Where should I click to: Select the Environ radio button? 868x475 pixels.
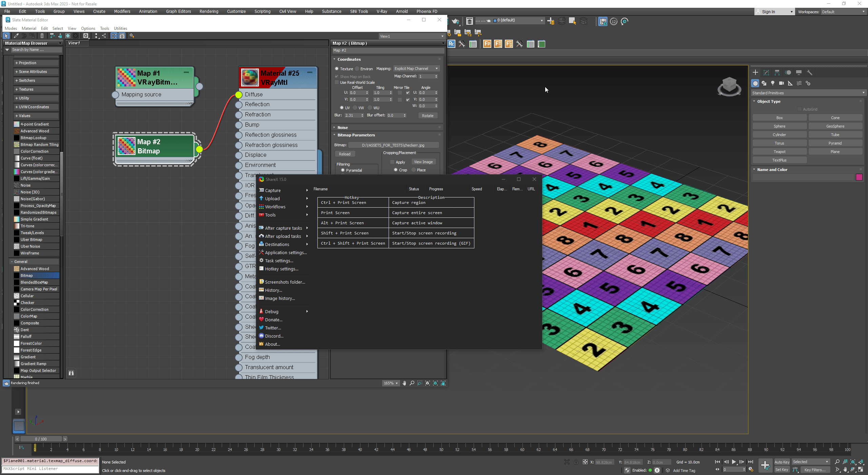click(357, 69)
